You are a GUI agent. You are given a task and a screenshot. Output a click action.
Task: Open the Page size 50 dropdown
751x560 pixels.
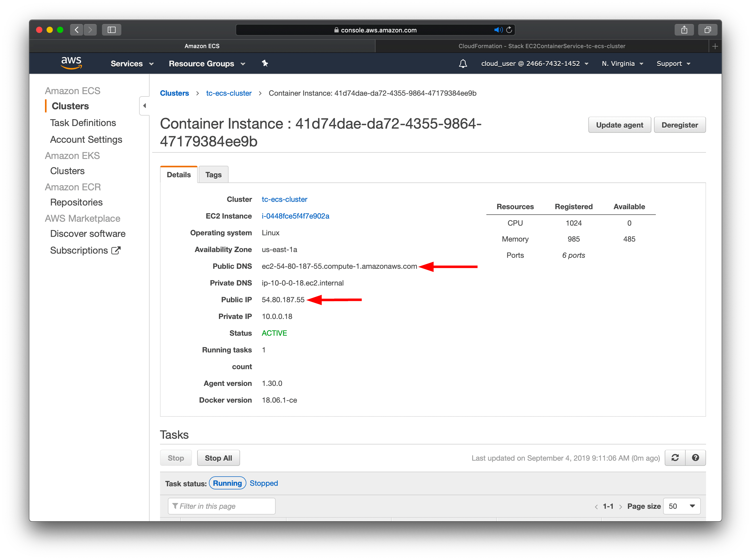click(681, 506)
